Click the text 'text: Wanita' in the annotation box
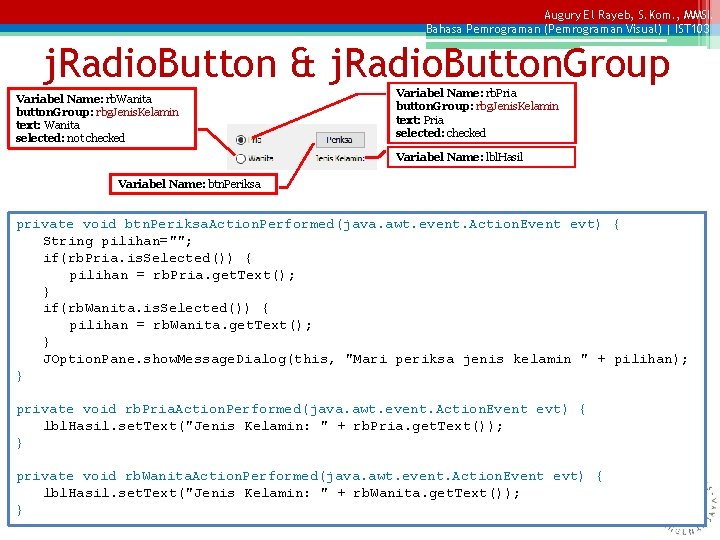Viewport: 720px width, 540px height. (48, 125)
